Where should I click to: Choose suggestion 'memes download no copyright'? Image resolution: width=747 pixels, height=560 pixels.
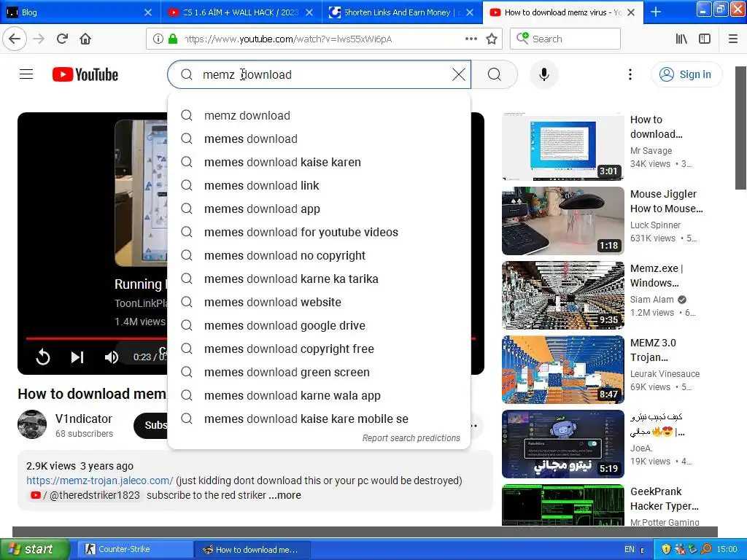(x=319, y=255)
